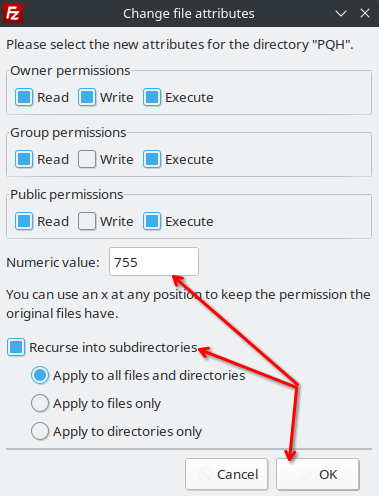Uncheck Owner permissions Read checkbox

(24, 97)
